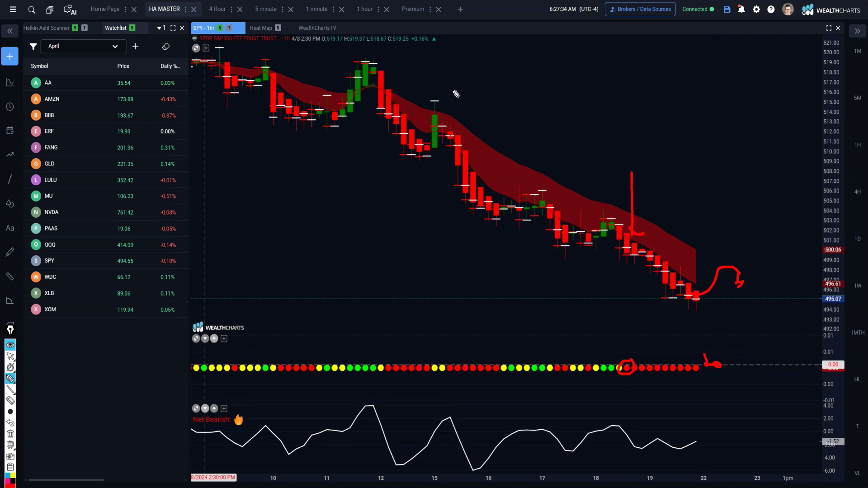Add symbol with plus next to April
The image size is (868, 488).
click(x=135, y=46)
